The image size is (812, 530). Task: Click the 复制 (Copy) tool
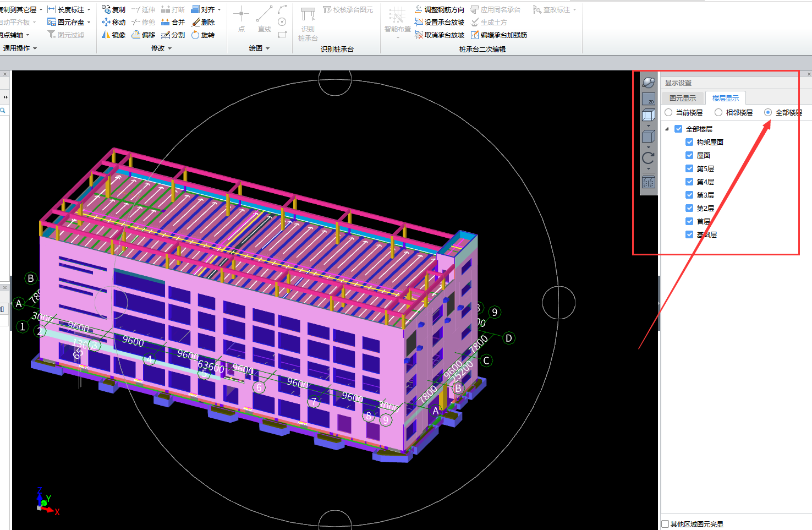pos(113,9)
